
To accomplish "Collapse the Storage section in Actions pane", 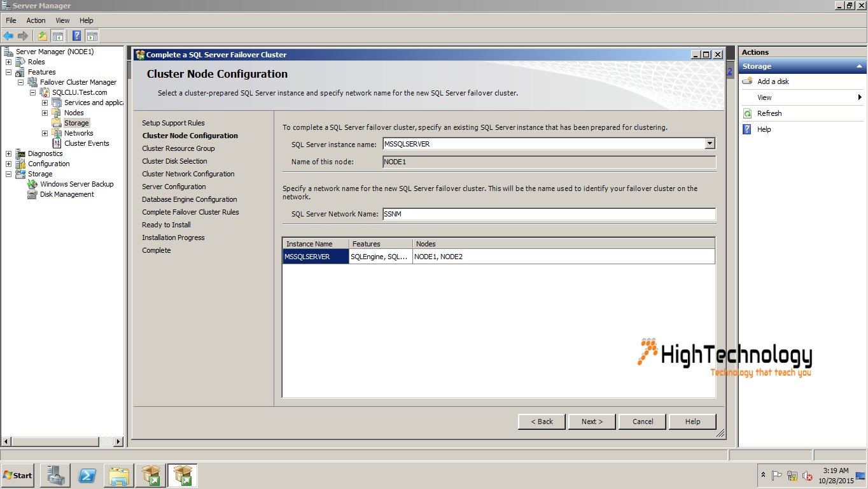I will (x=858, y=66).
